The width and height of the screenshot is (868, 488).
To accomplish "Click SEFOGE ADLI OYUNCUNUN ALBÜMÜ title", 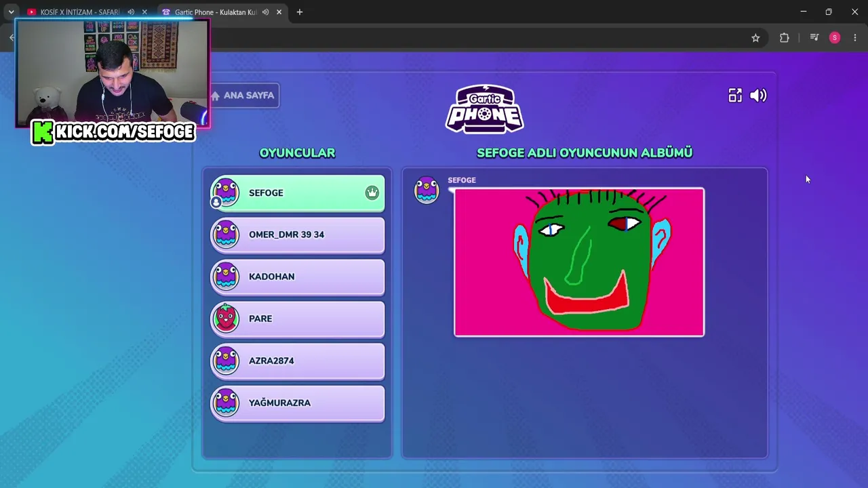I will [585, 153].
